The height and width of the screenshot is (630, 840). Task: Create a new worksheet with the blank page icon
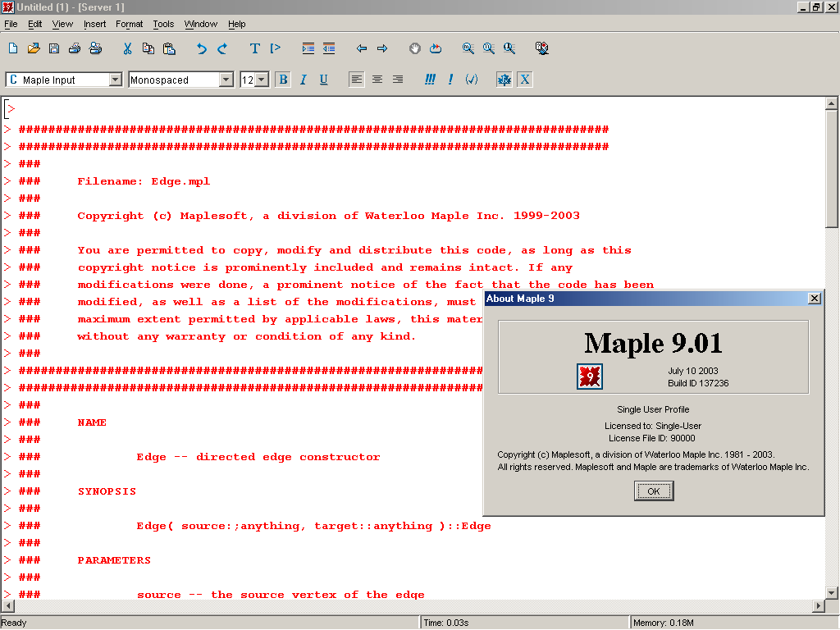13,48
